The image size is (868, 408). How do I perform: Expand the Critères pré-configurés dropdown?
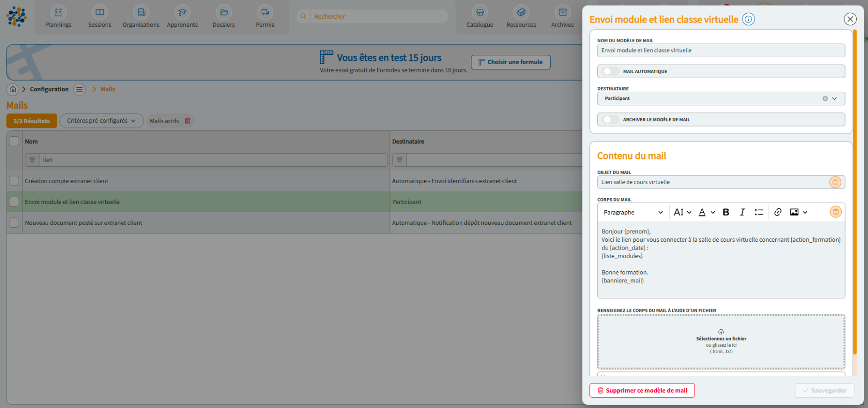[101, 121]
